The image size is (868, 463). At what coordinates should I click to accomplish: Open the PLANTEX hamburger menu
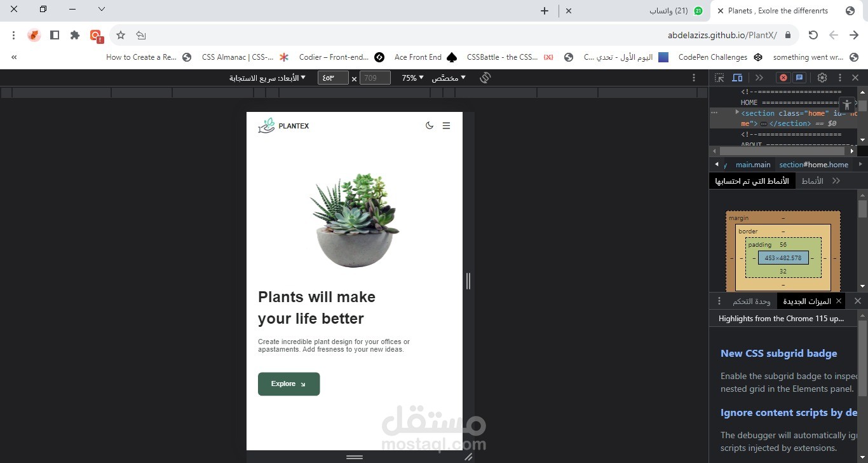coord(447,125)
